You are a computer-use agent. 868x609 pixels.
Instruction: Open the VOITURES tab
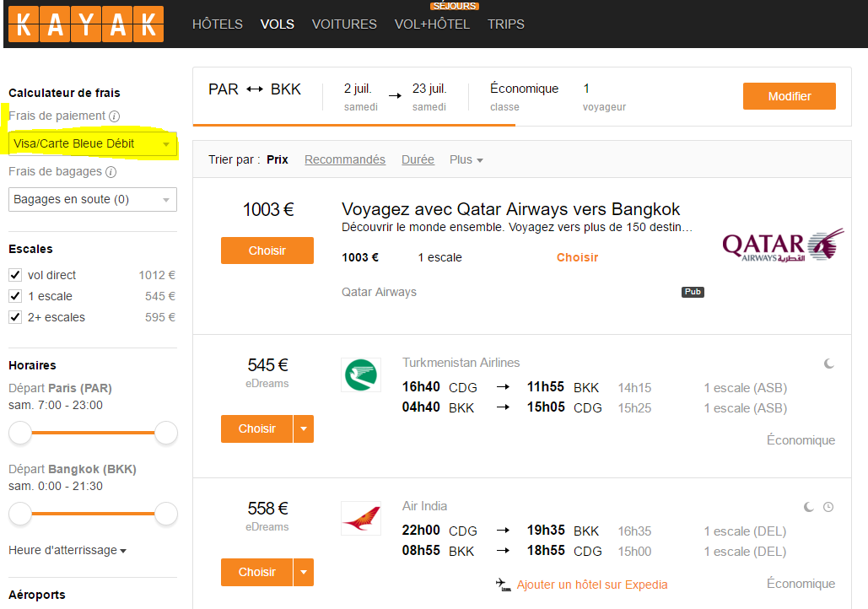pos(344,24)
